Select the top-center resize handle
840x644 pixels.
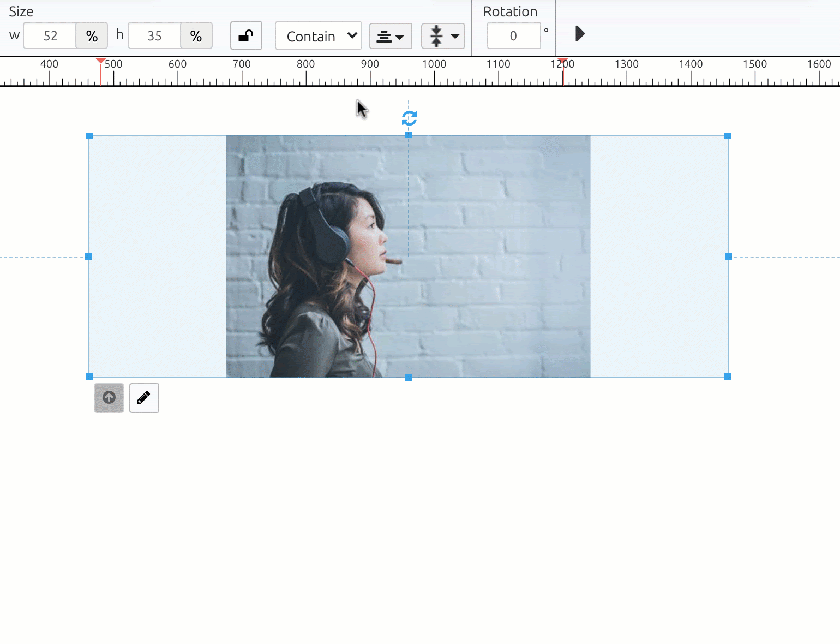pos(409,135)
